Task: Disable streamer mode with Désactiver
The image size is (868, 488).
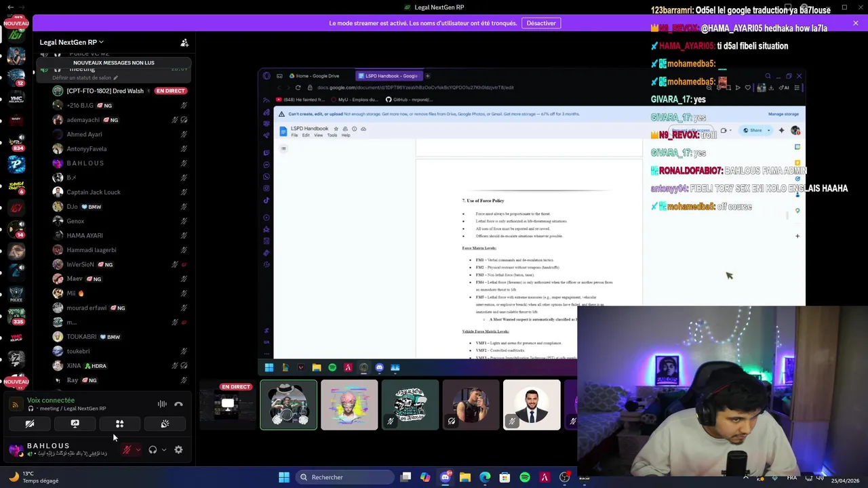Action: point(541,23)
